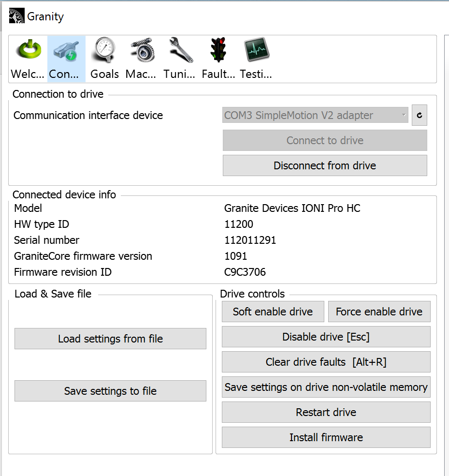The height and width of the screenshot is (476, 449).
Task: Select the serial number value 112011291
Action: pyautogui.click(x=250, y=240)
